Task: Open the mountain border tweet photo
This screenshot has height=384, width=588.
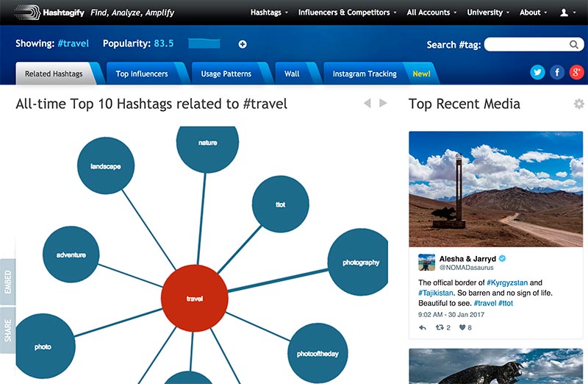Action: click(495, 189)
